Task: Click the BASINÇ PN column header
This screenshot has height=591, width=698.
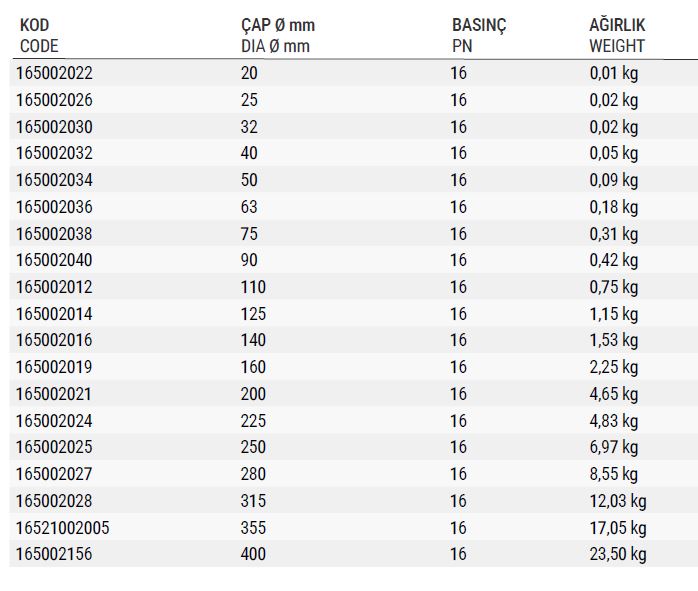Action: pyautogui.click(x=479, y=36)
